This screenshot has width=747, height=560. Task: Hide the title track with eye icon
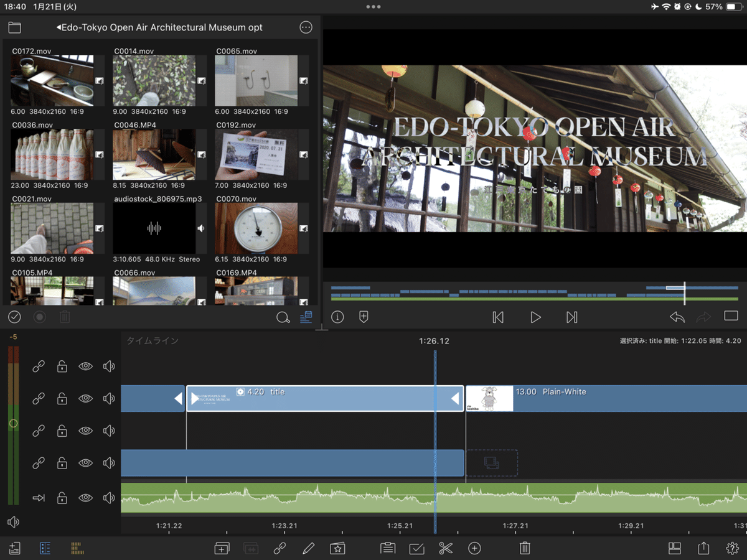click(85, 398)
